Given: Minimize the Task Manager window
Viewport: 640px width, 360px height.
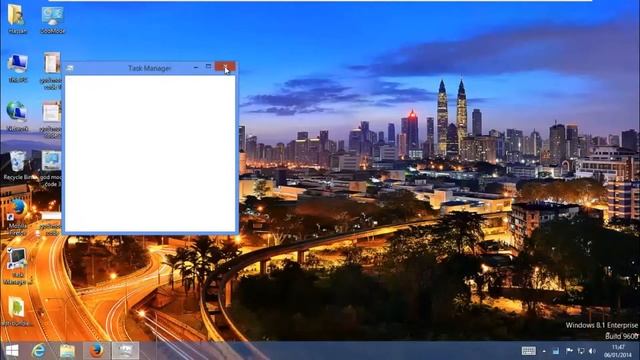Looking at the screenshot, I should tap(196, 67).
